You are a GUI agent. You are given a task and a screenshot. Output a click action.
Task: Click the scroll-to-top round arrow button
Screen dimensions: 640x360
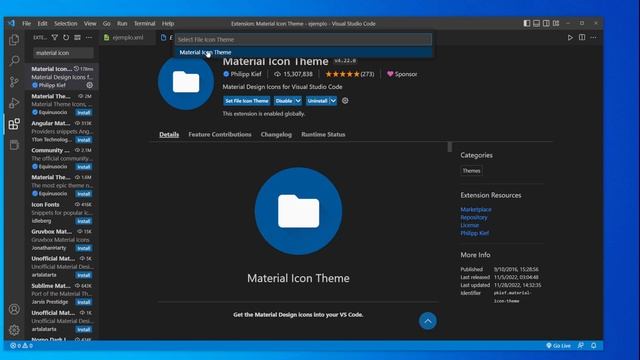pos(427,321)
